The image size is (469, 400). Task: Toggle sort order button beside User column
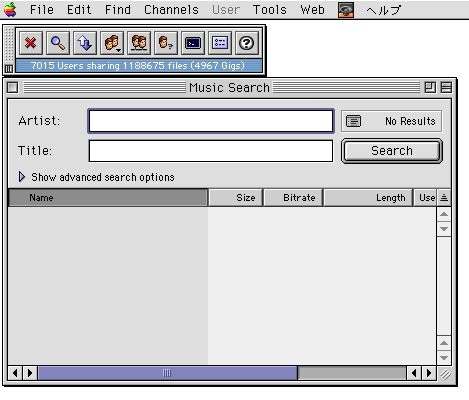[x=444, y=198]
